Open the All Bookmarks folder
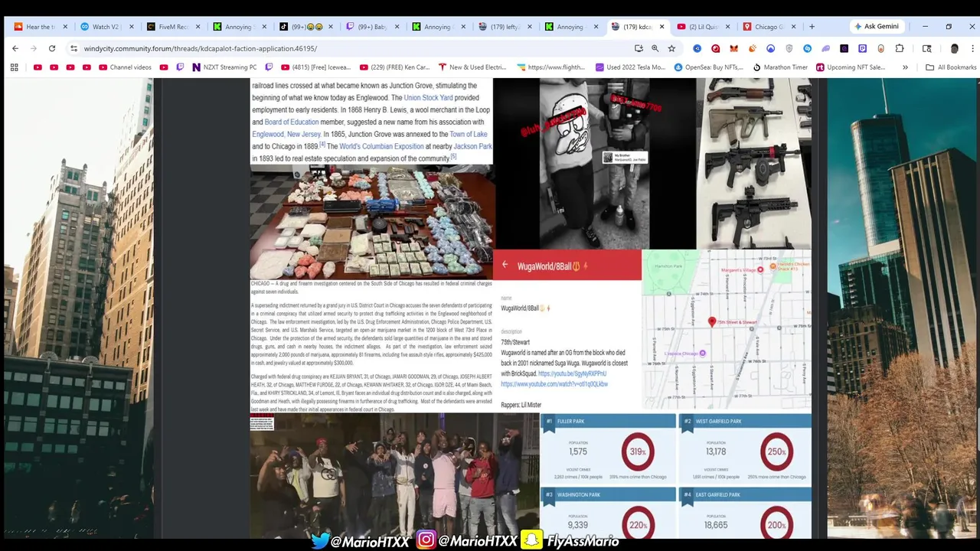The image size is (980, 551). click(x=951, y=67)
